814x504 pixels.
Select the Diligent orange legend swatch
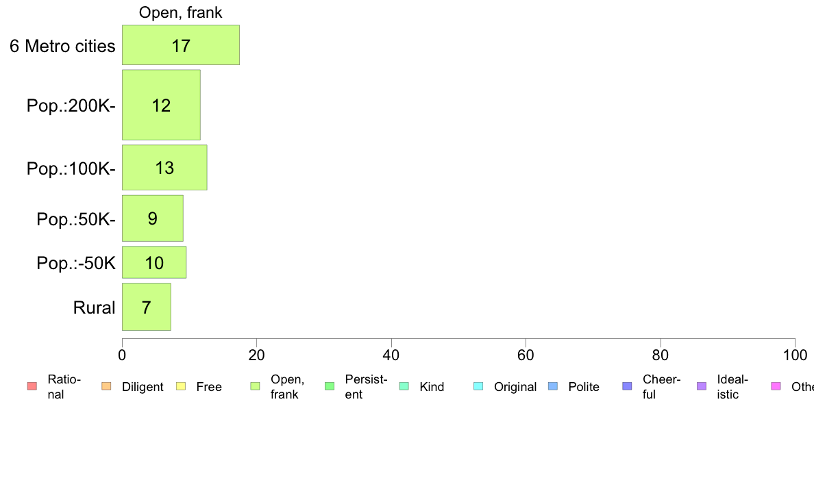pos(106,386)
